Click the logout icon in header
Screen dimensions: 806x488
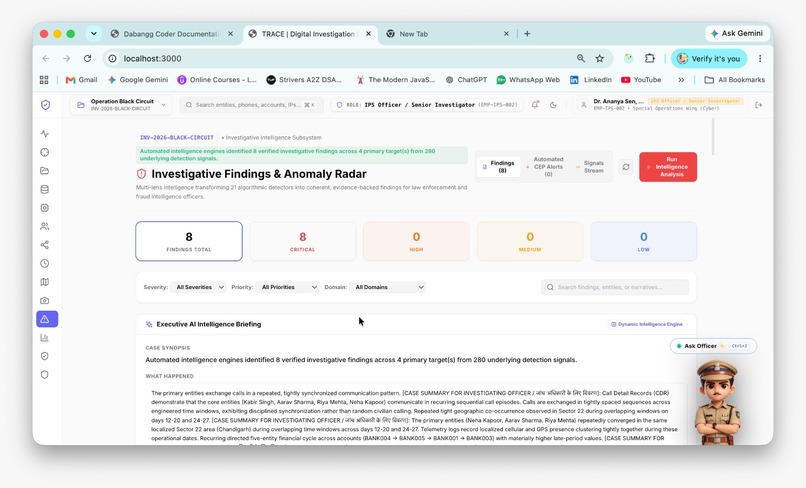759,105
